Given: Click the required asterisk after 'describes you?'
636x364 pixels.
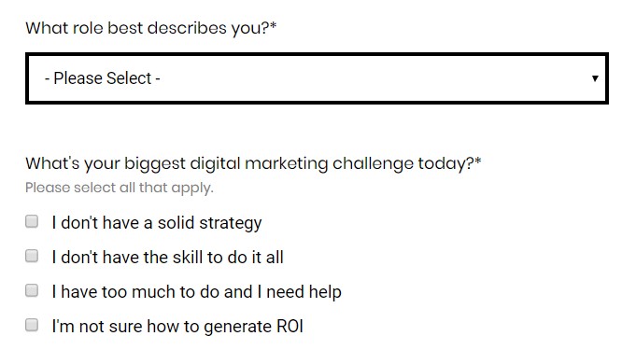Looking at the screenshot, I should pos(274,26).
